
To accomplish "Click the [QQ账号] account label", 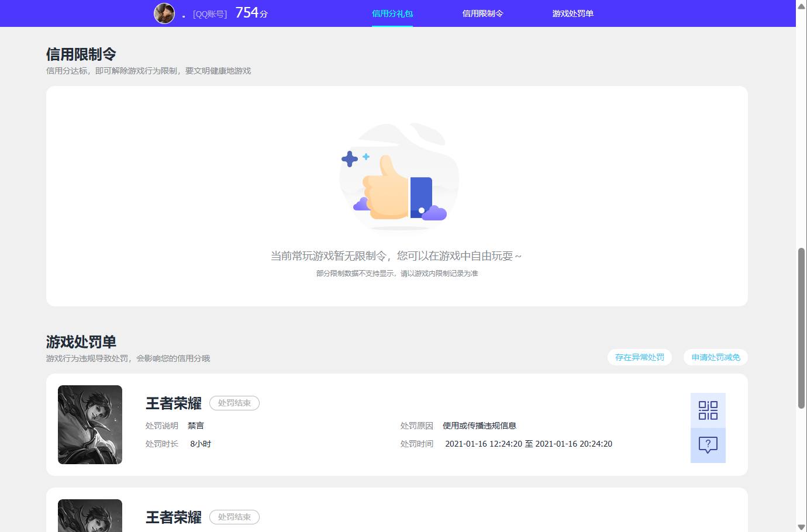I will coord(209,13).
